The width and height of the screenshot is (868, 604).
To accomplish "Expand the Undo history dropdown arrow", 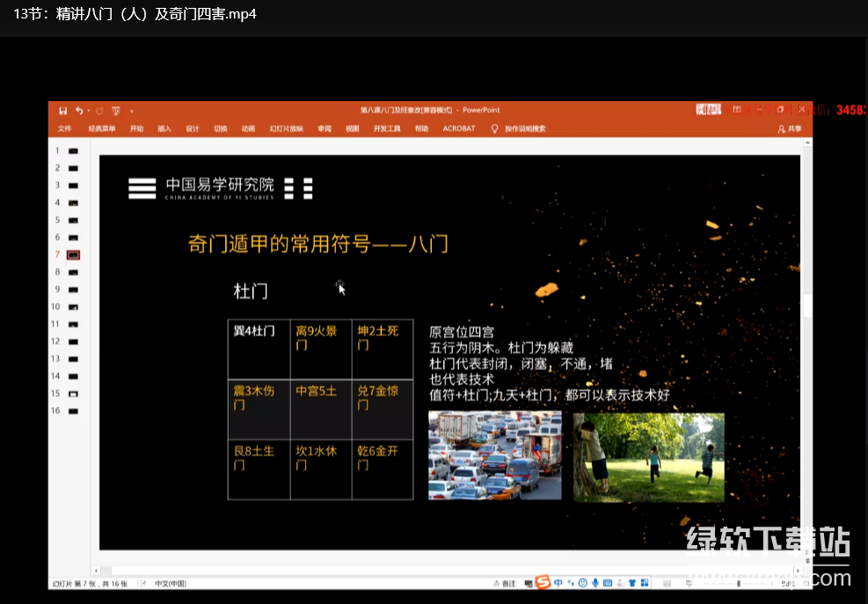I will coord(88,111).
